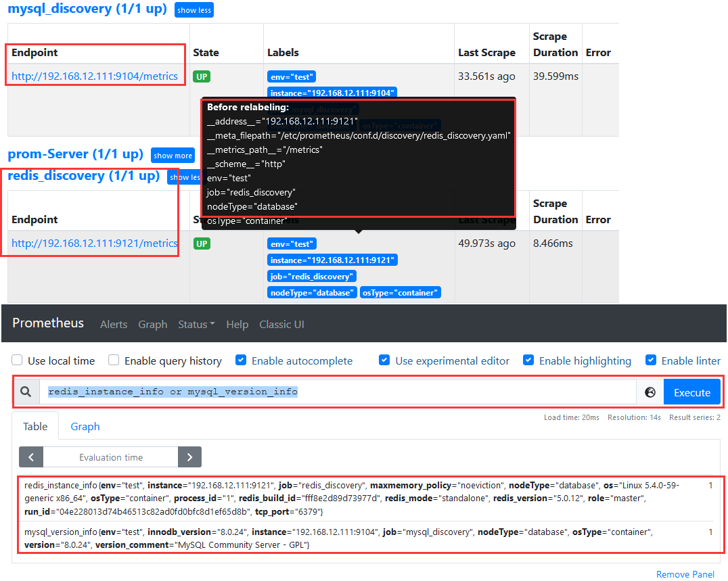Click Labels column header in mysql table
Viewport: 728px width, 581px height.
[x=283, y=53]
